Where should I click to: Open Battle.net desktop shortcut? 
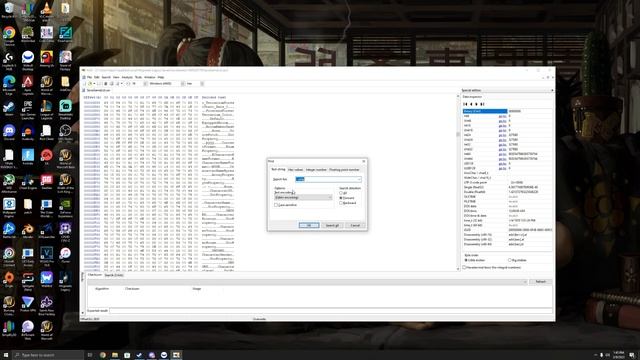[9, 231]
